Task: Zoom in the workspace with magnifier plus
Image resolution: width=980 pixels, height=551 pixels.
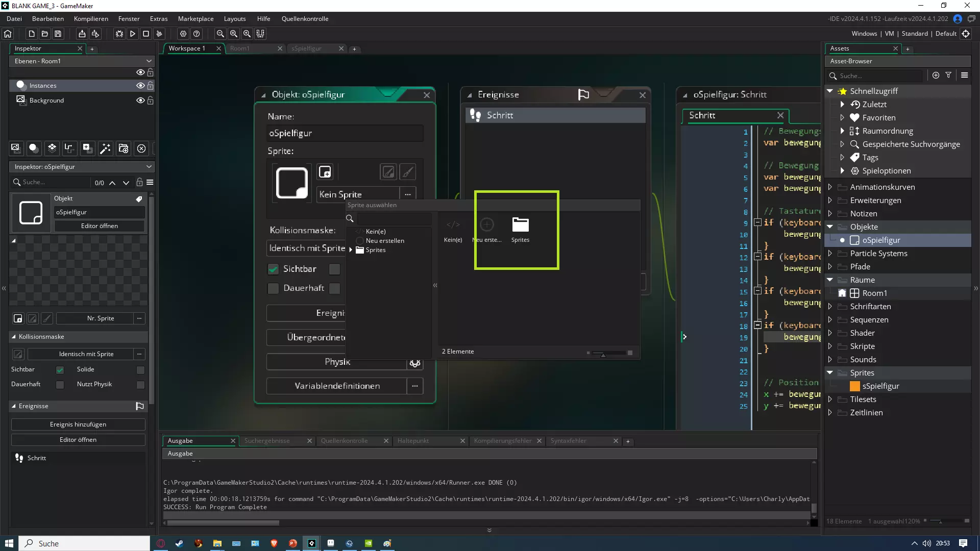Action: pyautogui.click(x=247, y=34)
